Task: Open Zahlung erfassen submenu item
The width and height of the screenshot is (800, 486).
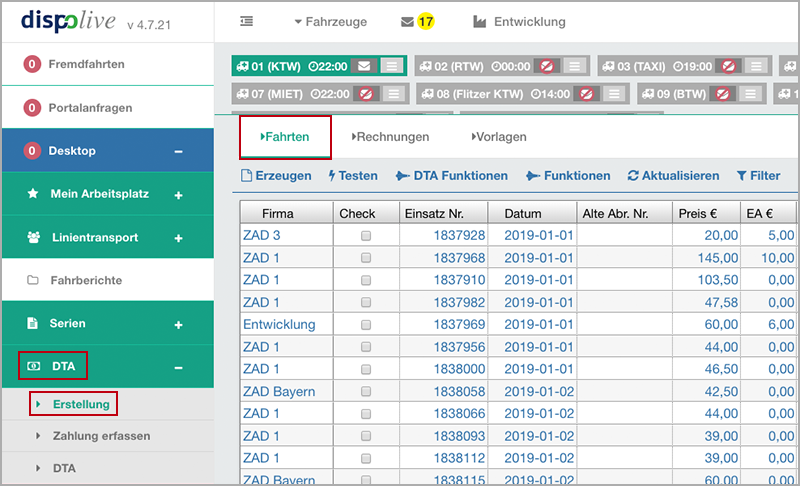Action: point(102,436)
